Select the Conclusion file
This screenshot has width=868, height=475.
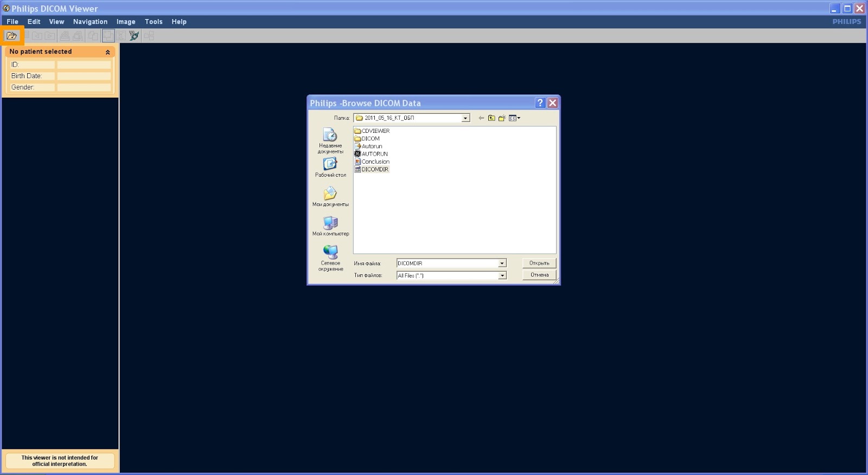[372, 162]
